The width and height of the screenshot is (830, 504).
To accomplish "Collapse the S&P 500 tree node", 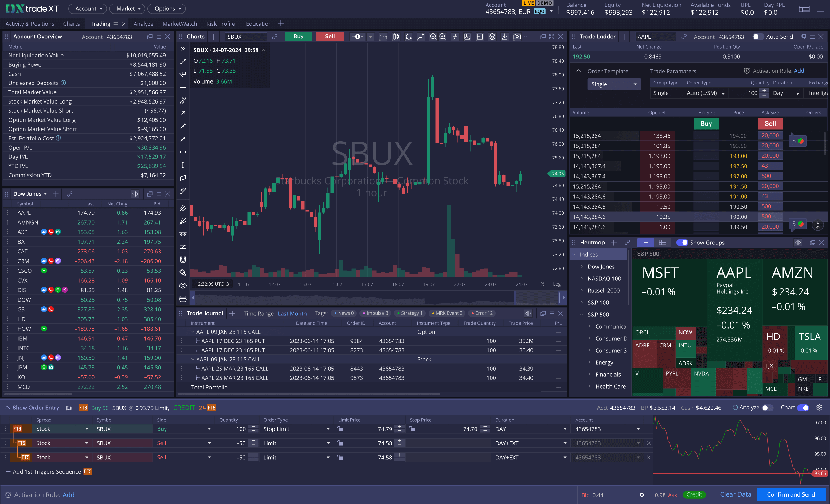I will [x=581, y=315].
